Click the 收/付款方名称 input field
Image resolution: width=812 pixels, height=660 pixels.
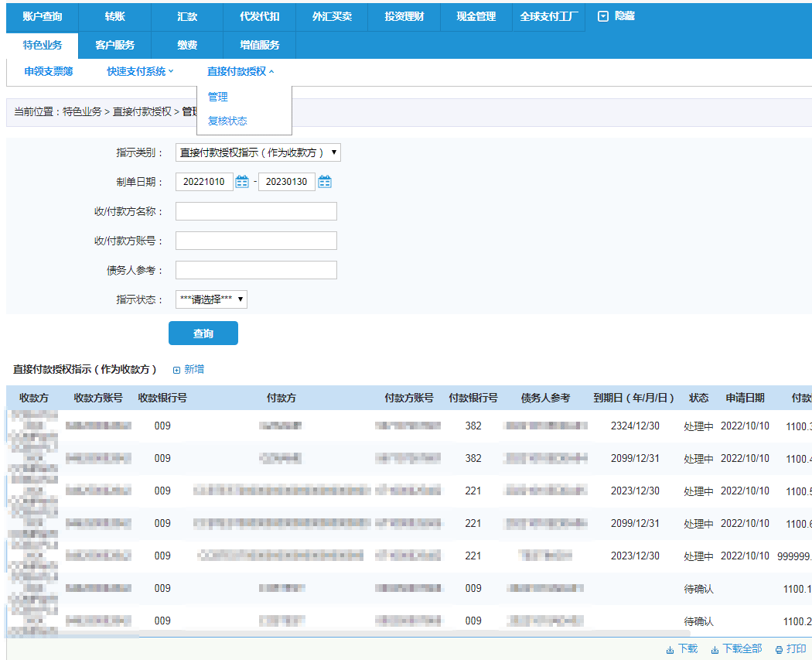pyautogui.click(x=256, y=211)
